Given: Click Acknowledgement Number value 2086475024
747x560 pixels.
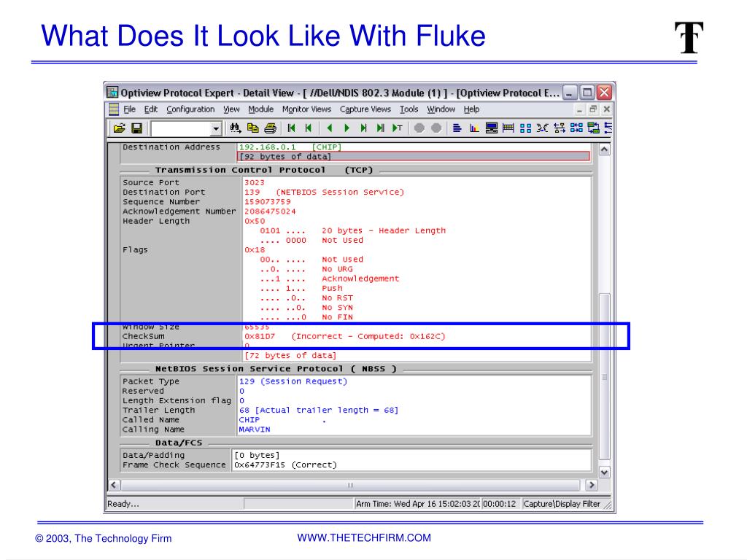Looking at the screenshot, I should click(270, 211).
